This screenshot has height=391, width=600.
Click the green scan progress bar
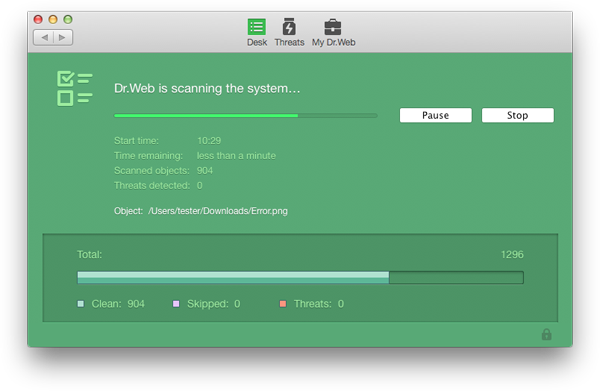(x=246, y=115)
